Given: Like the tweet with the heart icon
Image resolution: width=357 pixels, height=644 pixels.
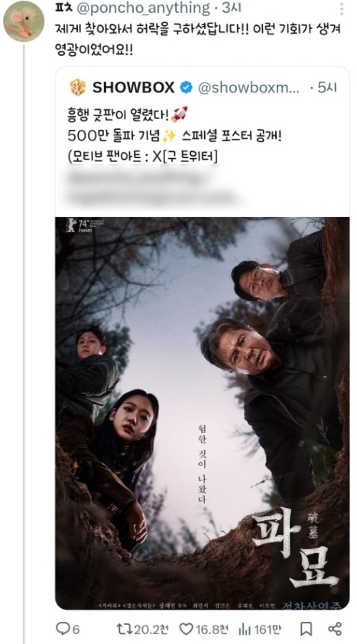Looking at the screenshot, I should pyautogui.click(x=187, y=629).
